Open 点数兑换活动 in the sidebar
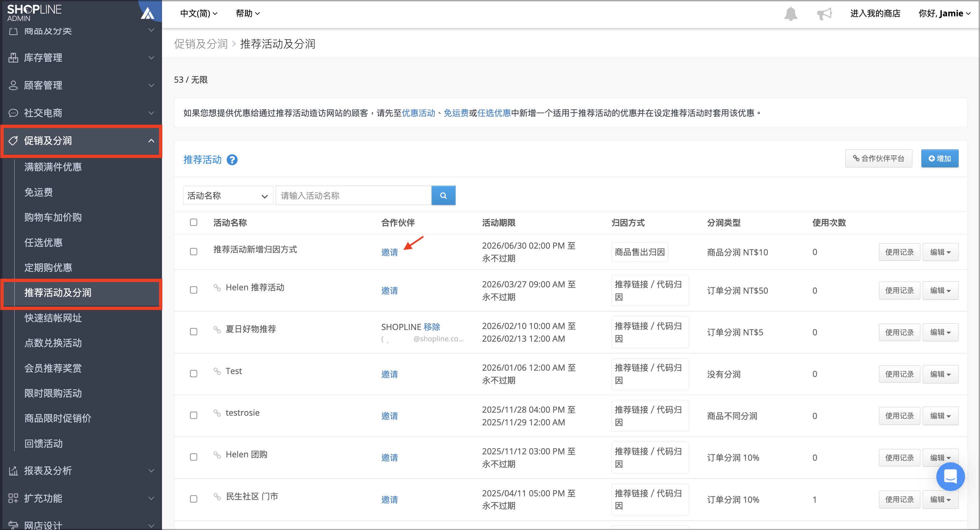The width and height of the screenshot is (980, 530). coord(53,343)
